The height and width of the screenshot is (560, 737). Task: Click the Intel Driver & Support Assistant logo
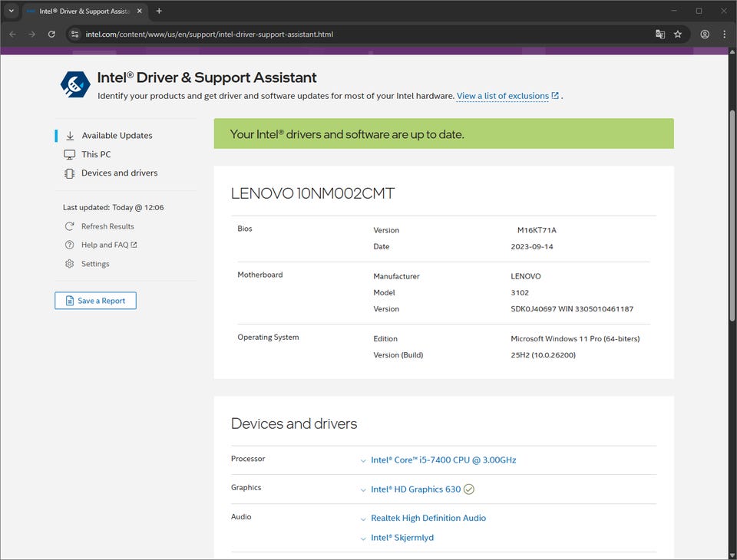[x=75, y=84]
